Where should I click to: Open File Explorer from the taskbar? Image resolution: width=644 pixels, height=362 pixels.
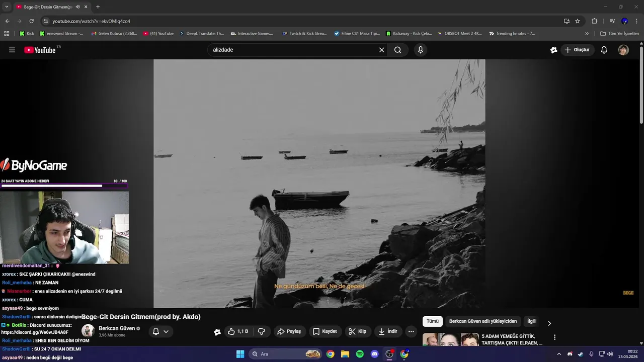345,354
